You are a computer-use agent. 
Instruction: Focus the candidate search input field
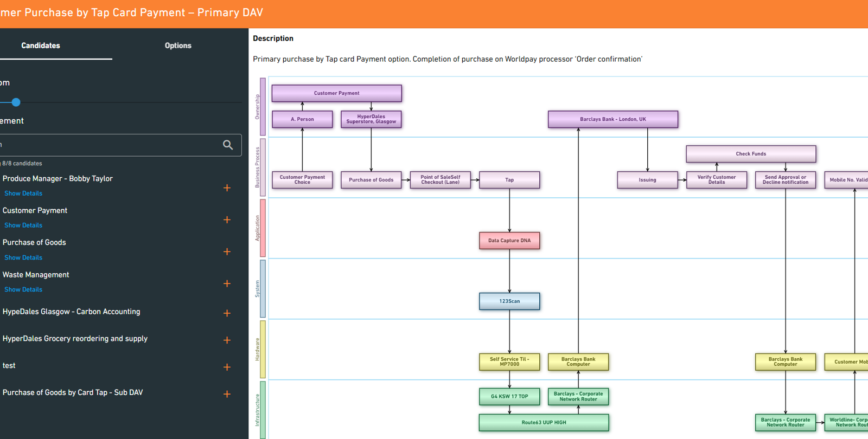(108, 145)
